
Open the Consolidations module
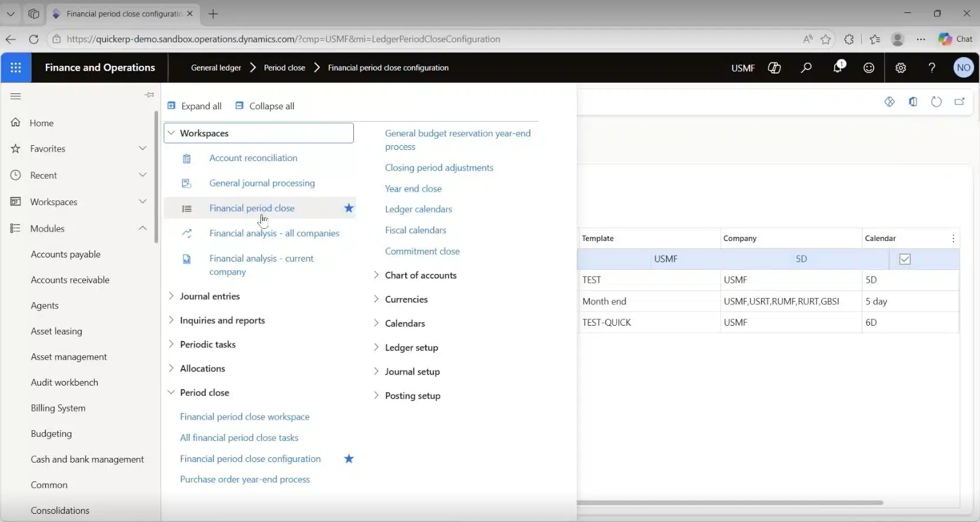[60, 510]
